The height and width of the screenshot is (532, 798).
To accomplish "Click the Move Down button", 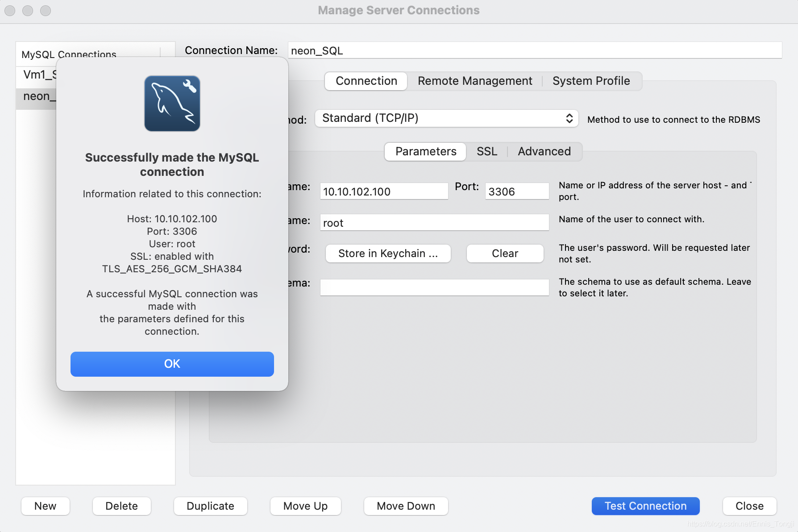I will pos(406,506).
